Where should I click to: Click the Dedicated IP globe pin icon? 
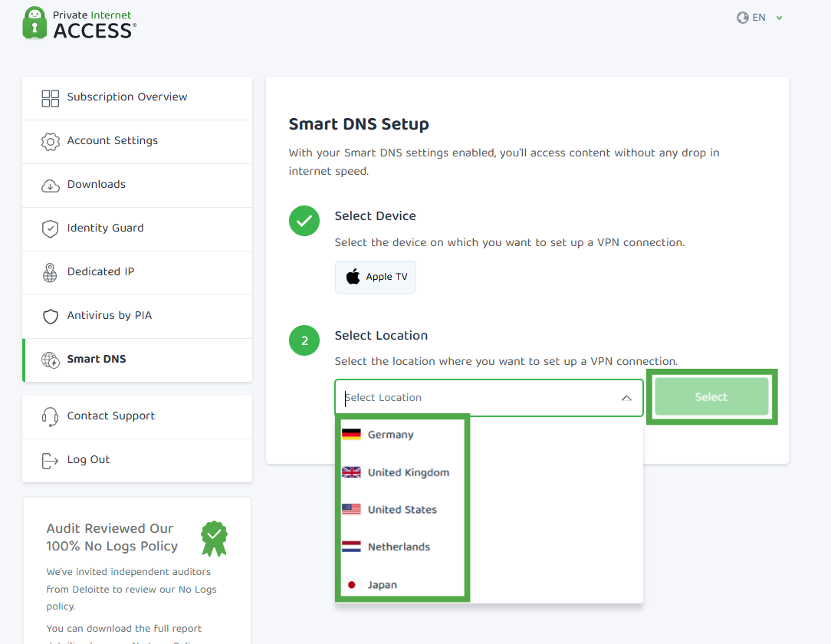[50, 272]
